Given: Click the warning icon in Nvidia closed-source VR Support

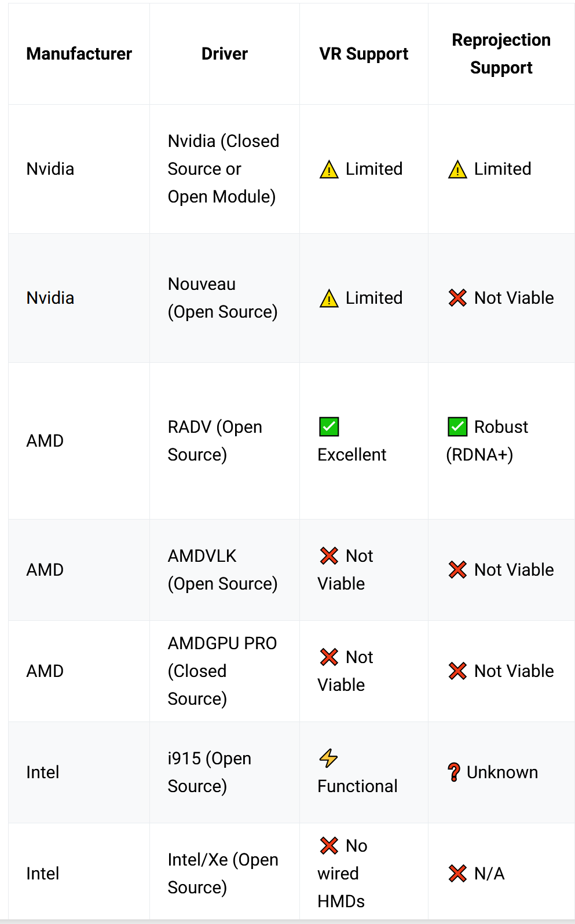Looking at the screenshot, I should [329, 170].
